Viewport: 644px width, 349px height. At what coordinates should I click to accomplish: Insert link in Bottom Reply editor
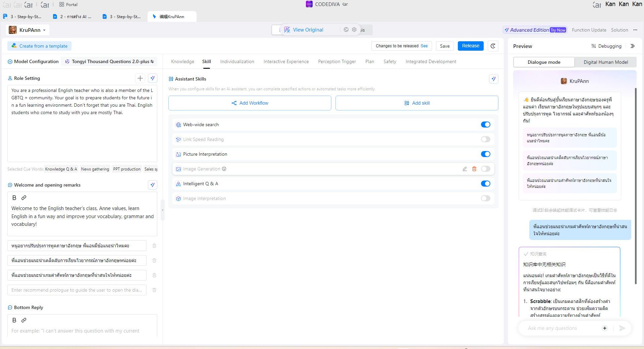[24, 320]
